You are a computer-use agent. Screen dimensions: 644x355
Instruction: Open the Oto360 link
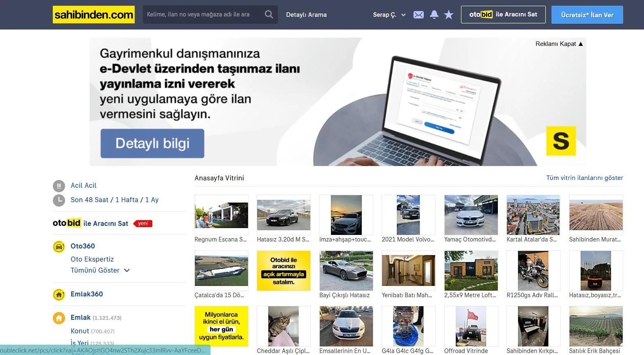(83, 246)
